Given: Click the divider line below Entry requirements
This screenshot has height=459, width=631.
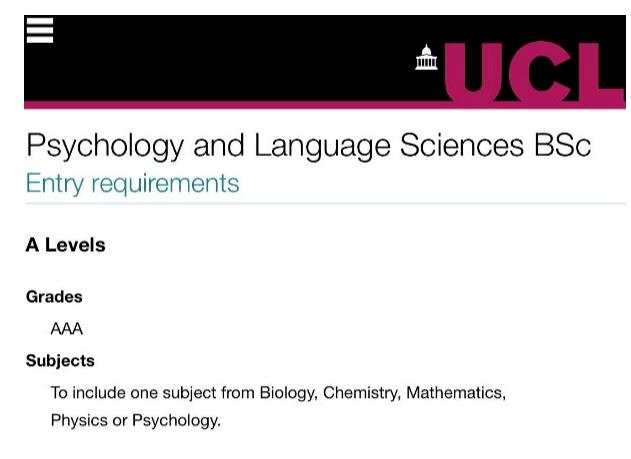Looking at the screenshot, I should (325, 204).
